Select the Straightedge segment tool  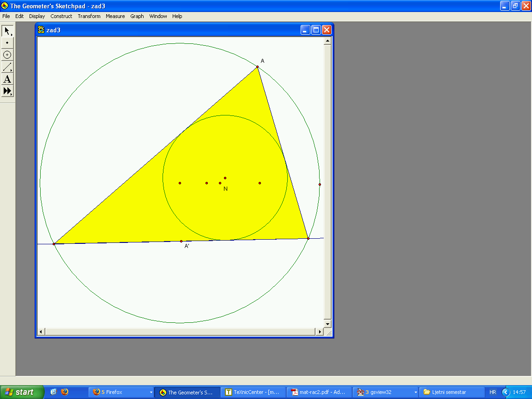tap(7, 67)
